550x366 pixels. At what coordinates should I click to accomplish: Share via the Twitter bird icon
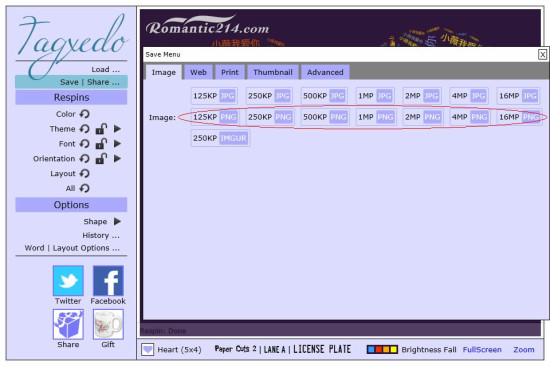[68, 281]
